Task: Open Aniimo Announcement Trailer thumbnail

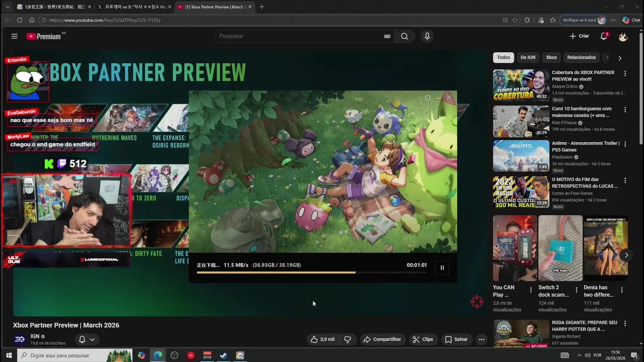Action: (x=521, y=156)
